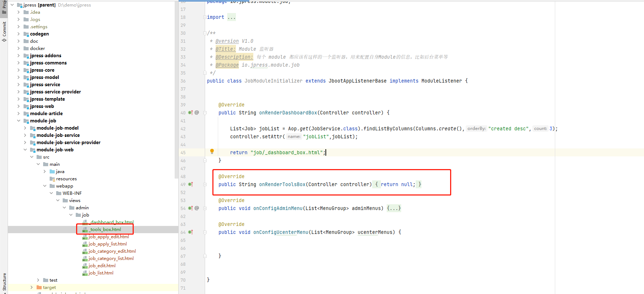
Task: Collapse the module-job folder arrow
Action: (x=18, y=121)
